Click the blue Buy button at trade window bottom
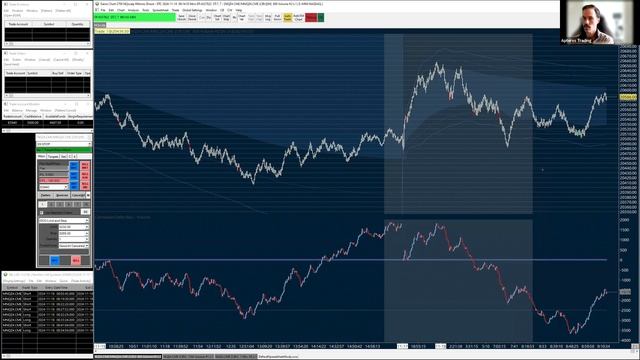Viewport: 640px width, 360px height. 54,260
